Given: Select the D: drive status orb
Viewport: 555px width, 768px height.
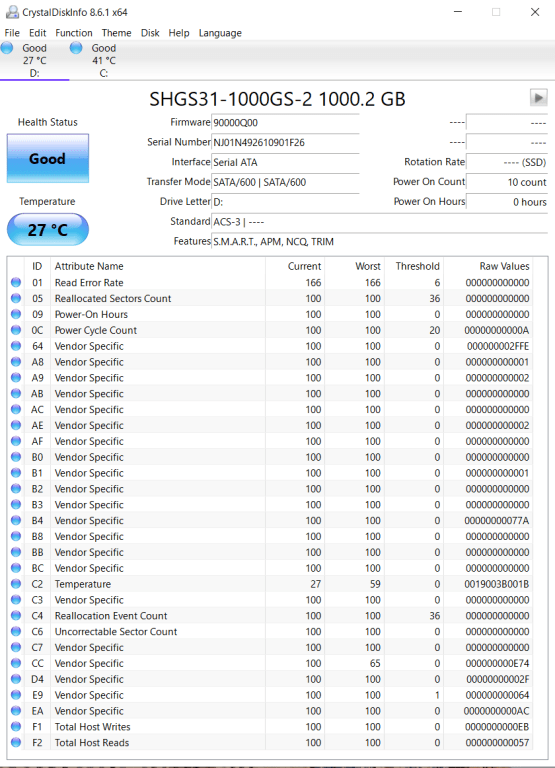Looking at the screenshot, I should coord(7,48).
